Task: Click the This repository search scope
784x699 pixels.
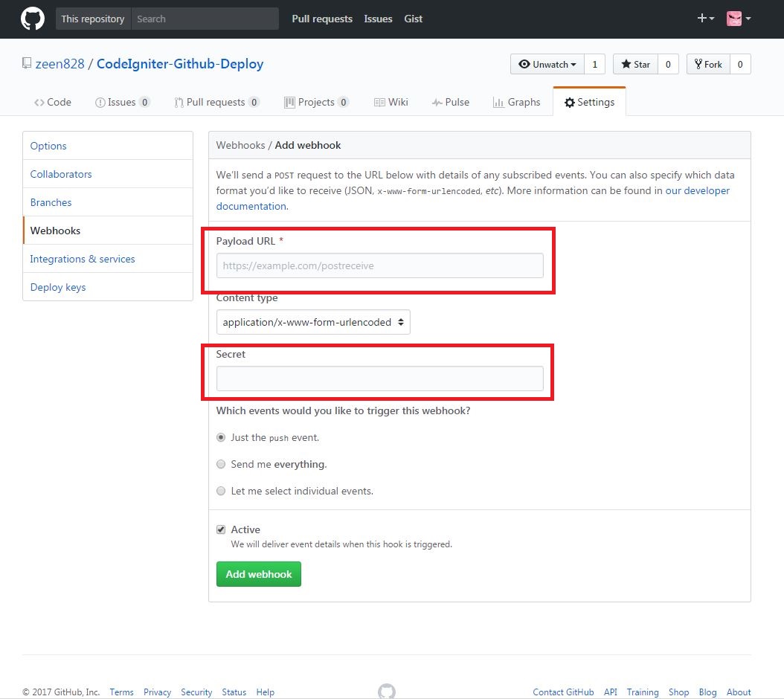Action: [93, 19]
